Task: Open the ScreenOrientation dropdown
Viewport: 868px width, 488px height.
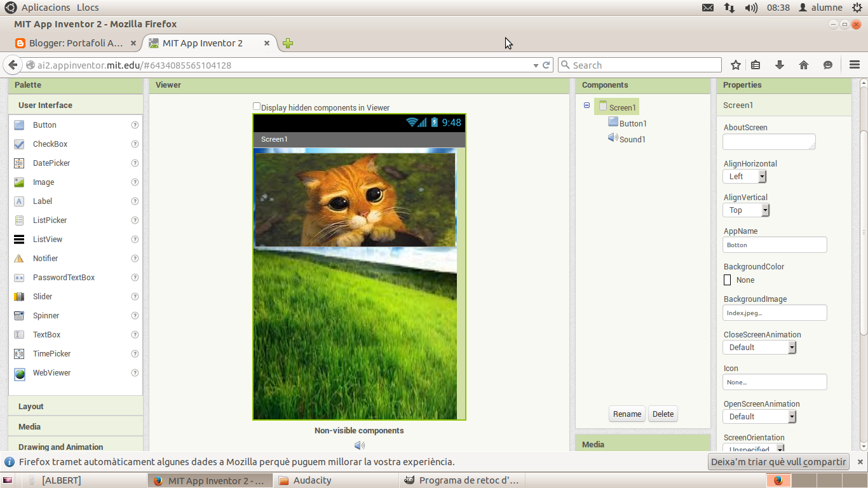Action: point(754,448)
